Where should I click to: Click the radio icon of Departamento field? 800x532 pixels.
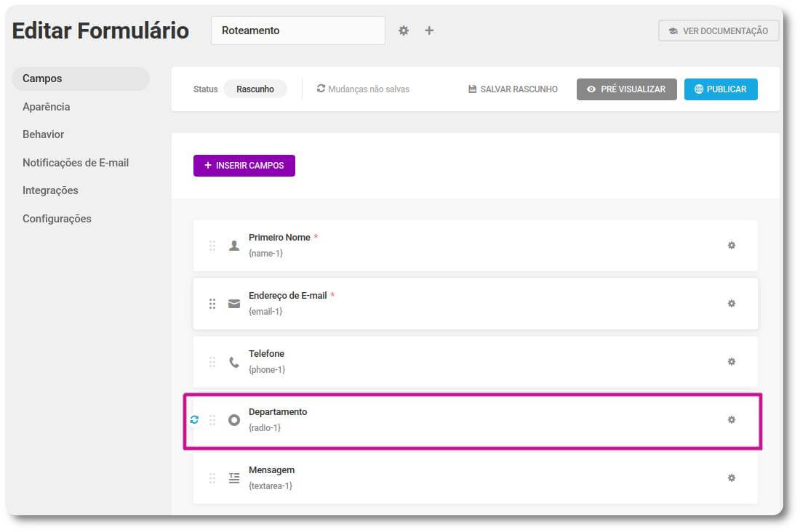coord(234,420)
